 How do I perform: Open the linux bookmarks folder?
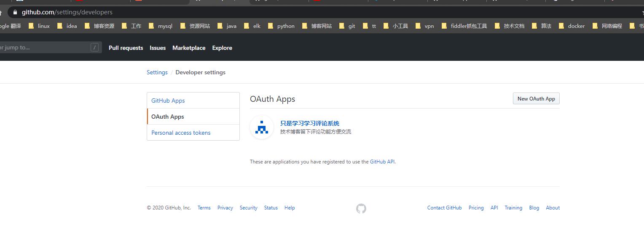(x=39, y=26)
